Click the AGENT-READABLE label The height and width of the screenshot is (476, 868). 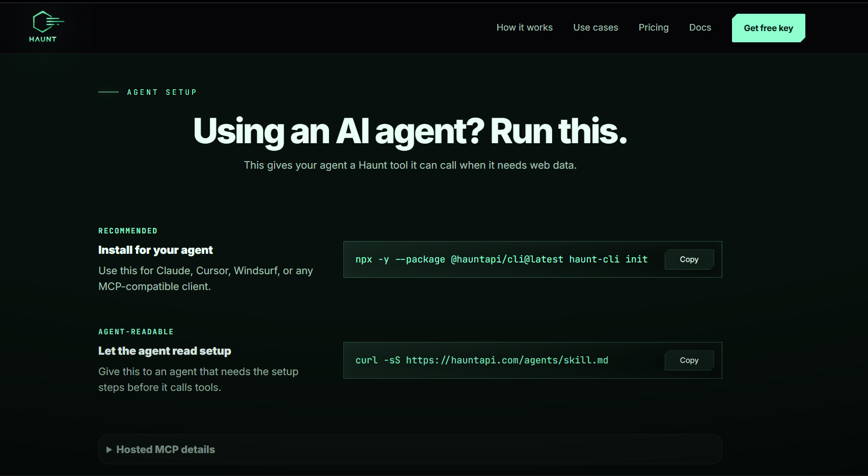pyautogui.click(x=136, y=332)
